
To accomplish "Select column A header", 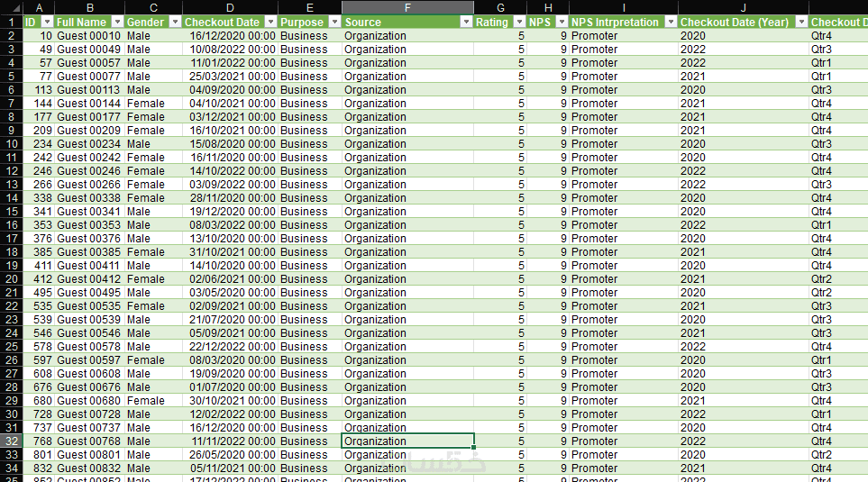I will [39, 8].
